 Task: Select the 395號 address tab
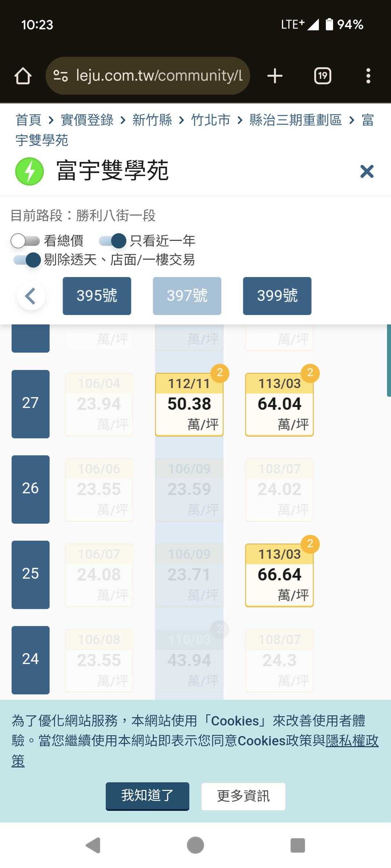[97, 296]
